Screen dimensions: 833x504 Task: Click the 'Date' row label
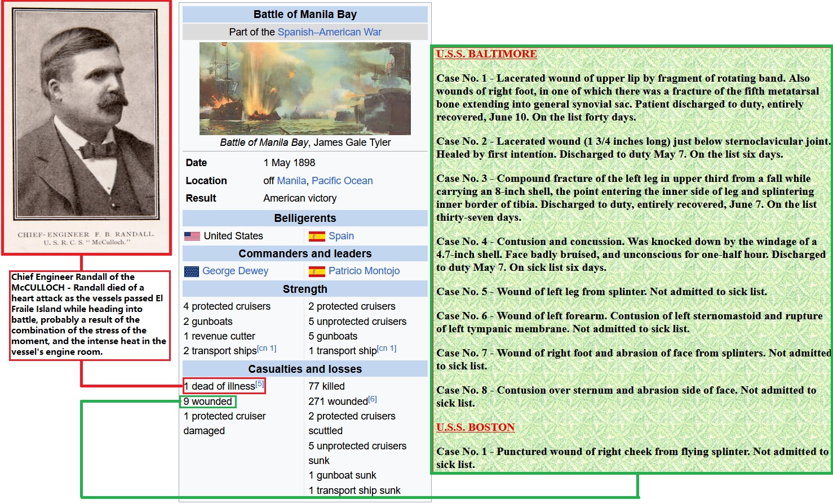pos(196,163)
